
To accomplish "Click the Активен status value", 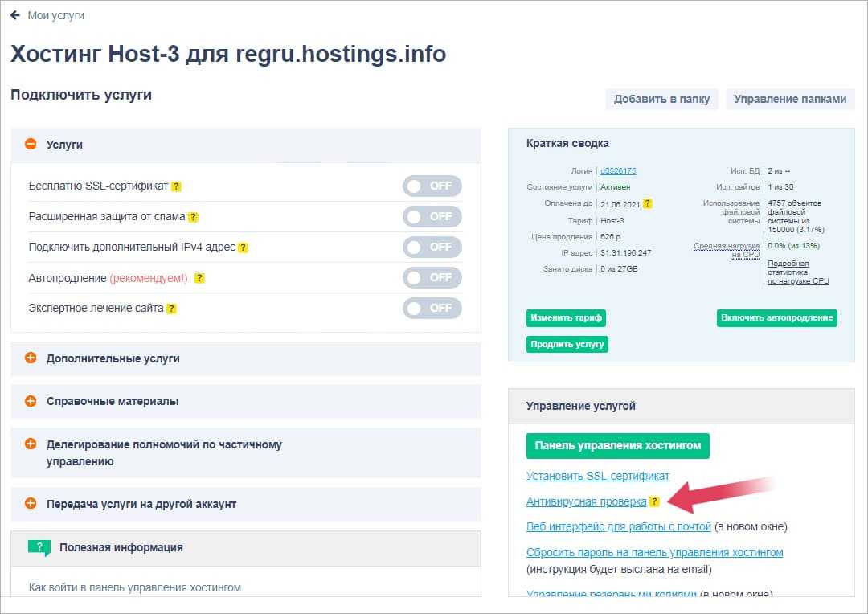I will (x=615, y=187).
